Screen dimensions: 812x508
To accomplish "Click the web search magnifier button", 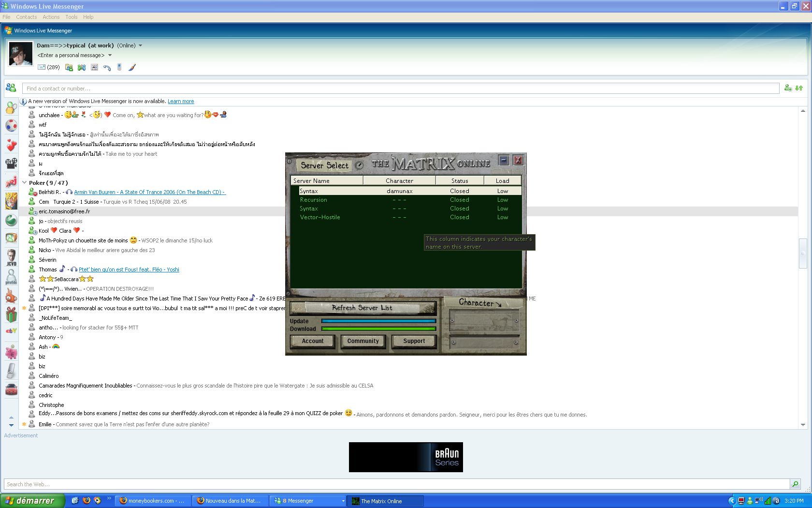I will coord(795,484).
